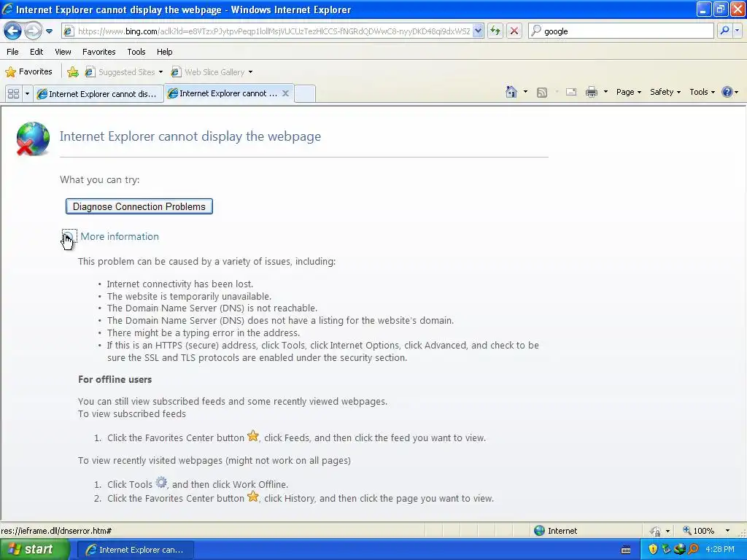Viewport: 747px width, 560px height.
Task: Open the Tools menu in menu bar
Action: click(136, 52)
